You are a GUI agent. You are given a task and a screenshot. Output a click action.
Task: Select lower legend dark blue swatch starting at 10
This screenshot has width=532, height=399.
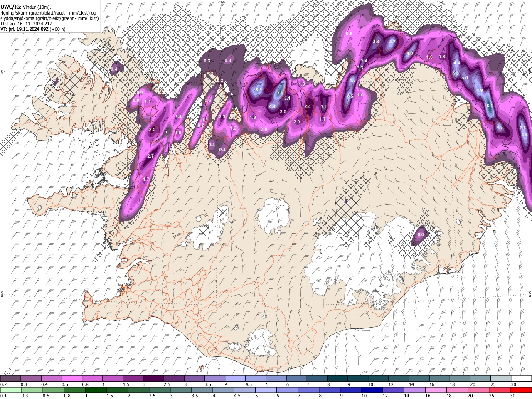tap(372, 390)
